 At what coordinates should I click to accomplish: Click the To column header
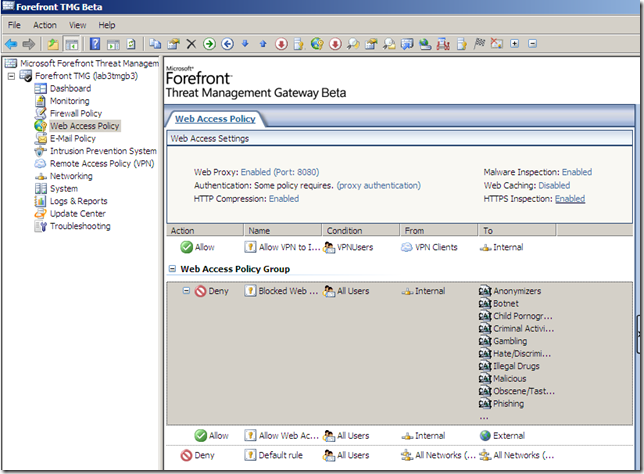tap(517, 230)
